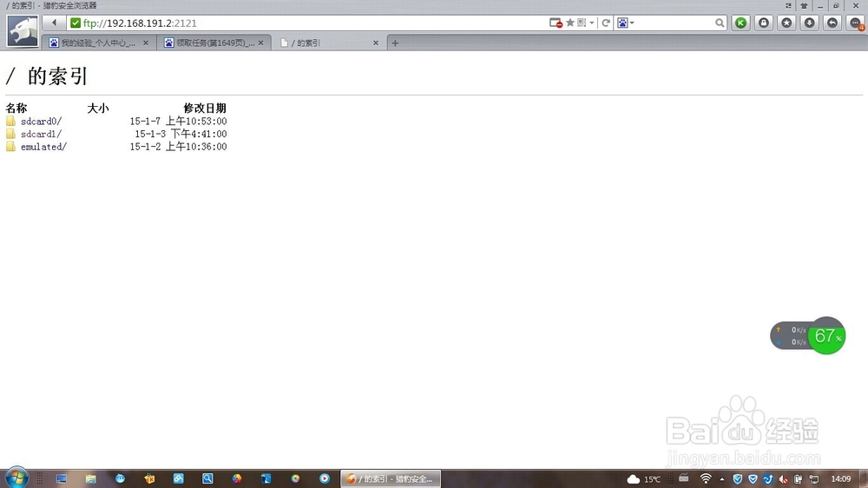Click the padlock toolbar button
868x488 pixels.
[x=764, y=23]
